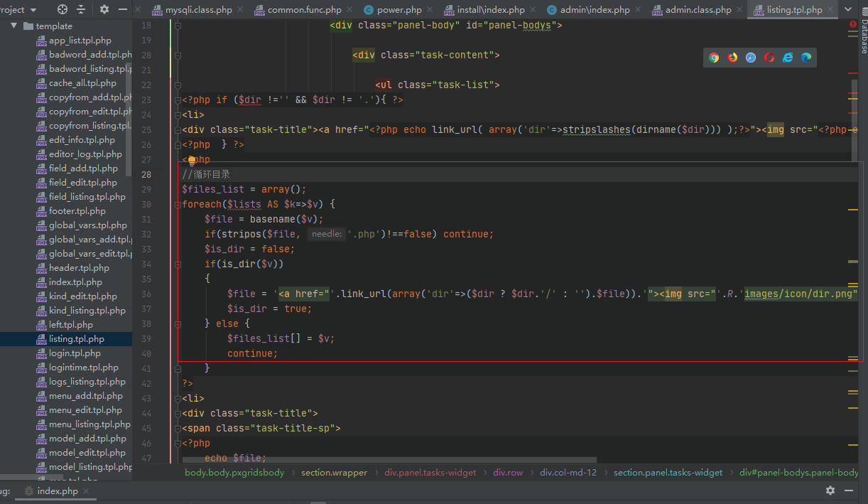This screenshot has width=868, height=504.
Task: Open page in Firefox browser
Action: (732, 58)
